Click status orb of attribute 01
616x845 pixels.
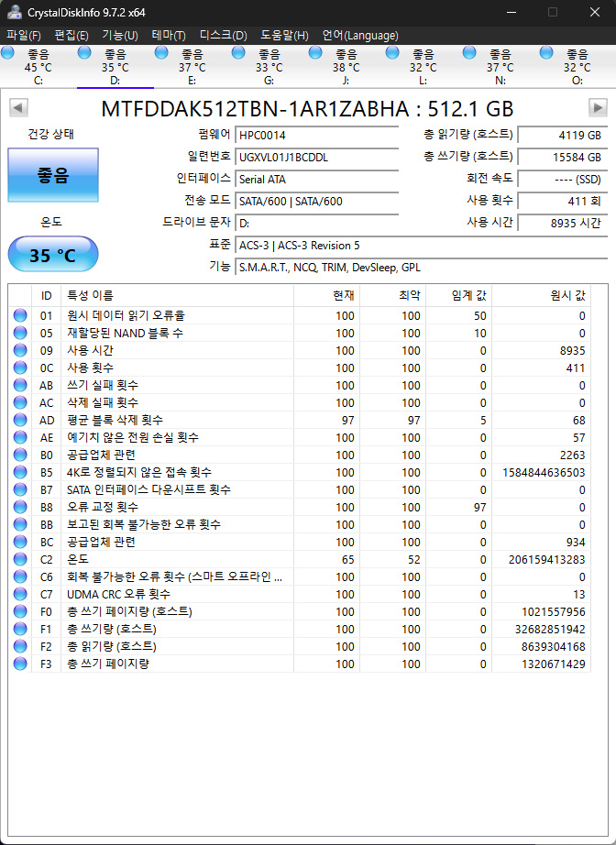coord(20,315)
